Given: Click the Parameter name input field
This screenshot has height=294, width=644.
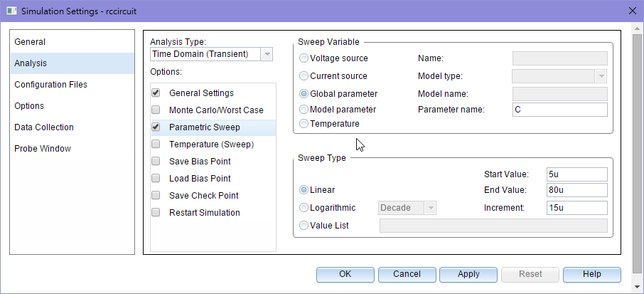Looking at the screenshot, I should pyautogui.click(x=560, y=110).
